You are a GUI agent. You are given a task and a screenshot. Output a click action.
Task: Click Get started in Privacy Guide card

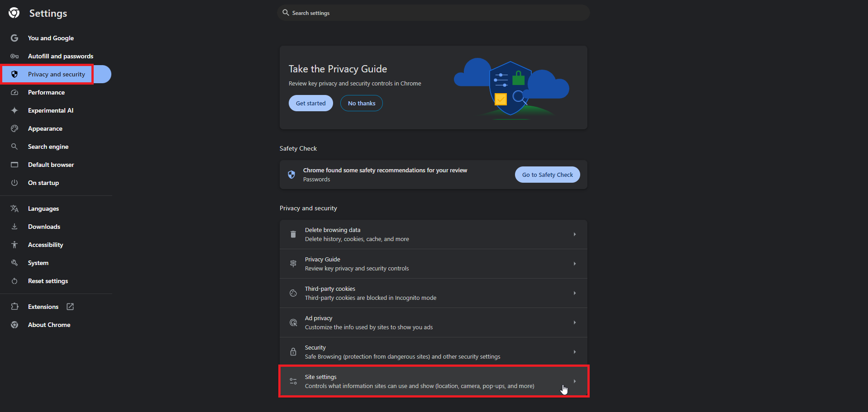click(x=311, y=103)
